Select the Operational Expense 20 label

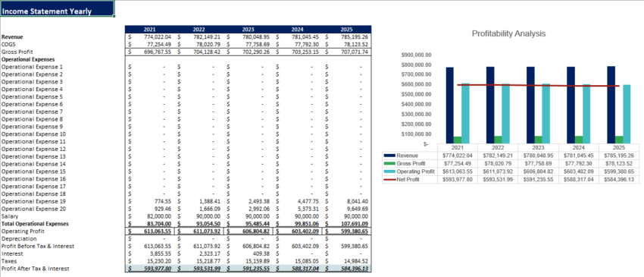pyautogui.click(x=33, y=209)
